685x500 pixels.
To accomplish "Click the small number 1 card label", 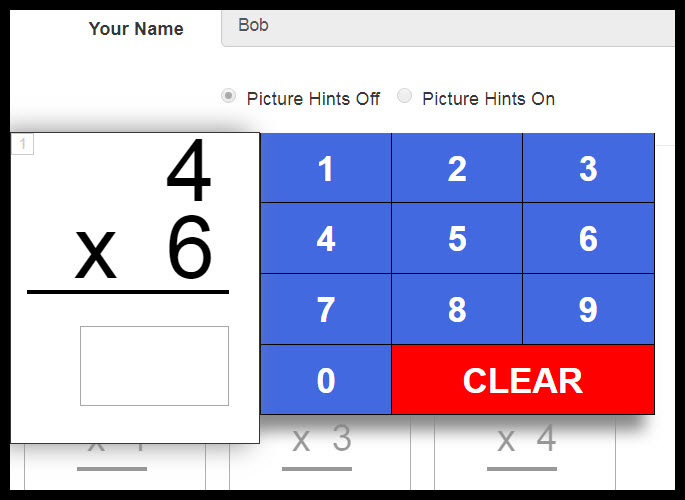I will point(23,145).
